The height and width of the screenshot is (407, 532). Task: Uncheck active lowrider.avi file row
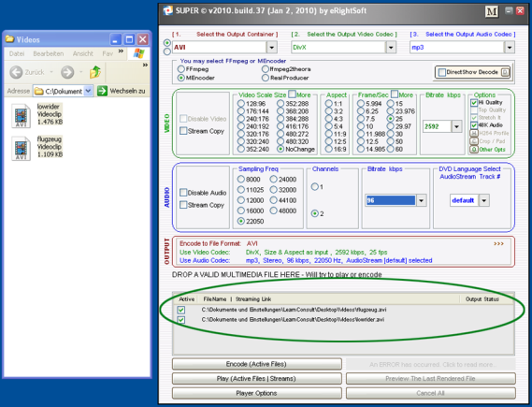point(181,320)
